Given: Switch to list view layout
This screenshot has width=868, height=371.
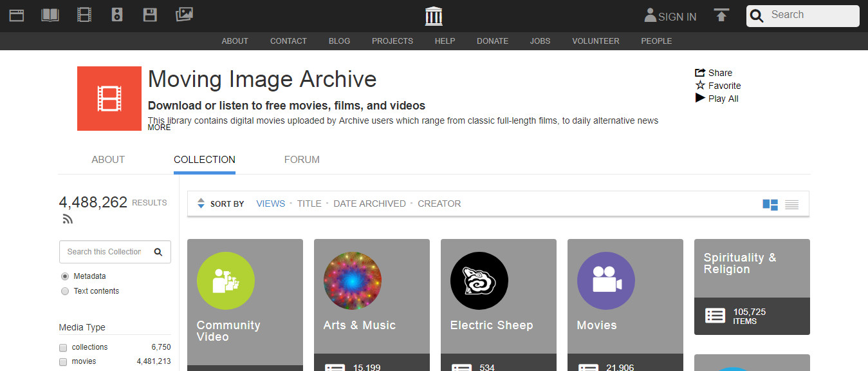Looking at the screenshot, I should pos(791,205).
